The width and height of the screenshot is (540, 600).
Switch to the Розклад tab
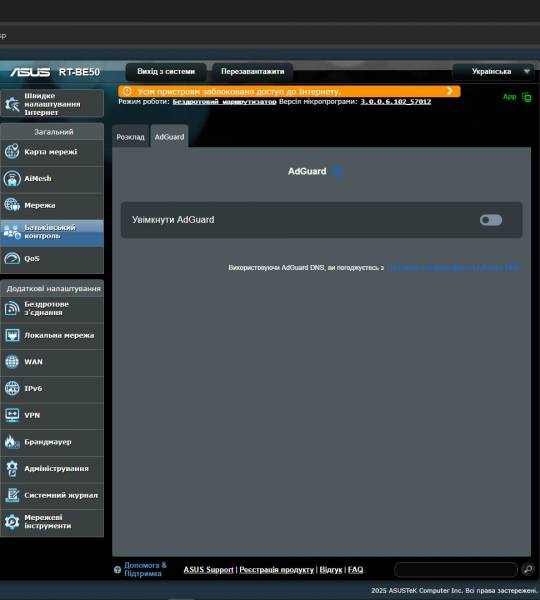tap(131, 137)
